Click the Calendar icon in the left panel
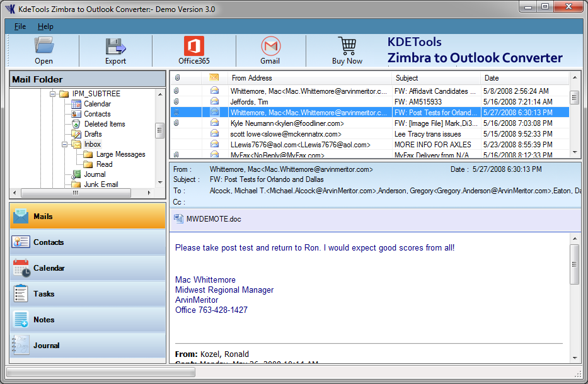The width and height of the screenshot is (588, 384). coord(21,268)
